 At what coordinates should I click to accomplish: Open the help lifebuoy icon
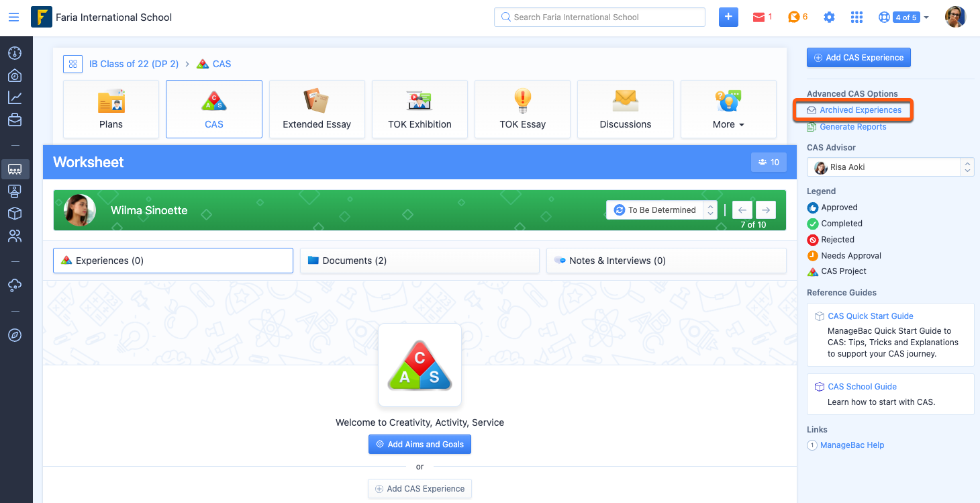884,17
